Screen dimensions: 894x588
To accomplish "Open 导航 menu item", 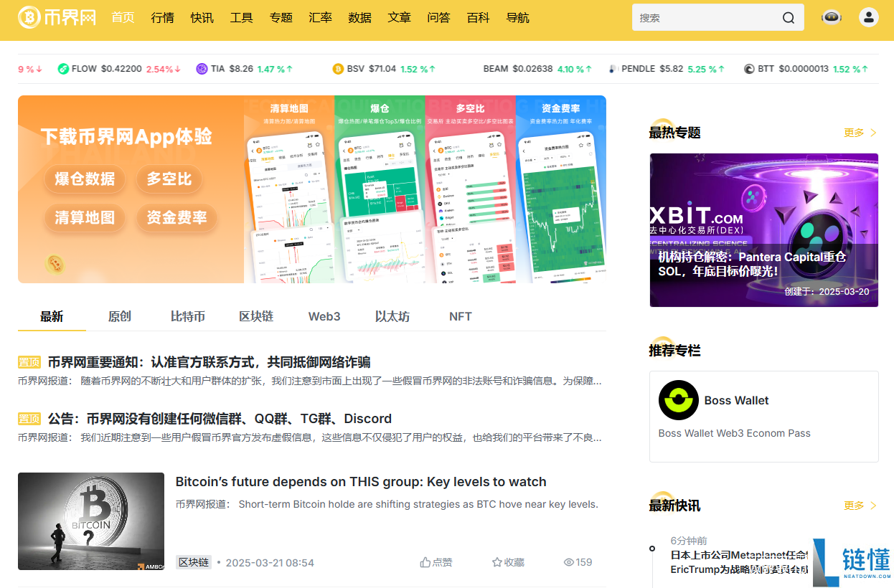I will [x=517, y=17].
